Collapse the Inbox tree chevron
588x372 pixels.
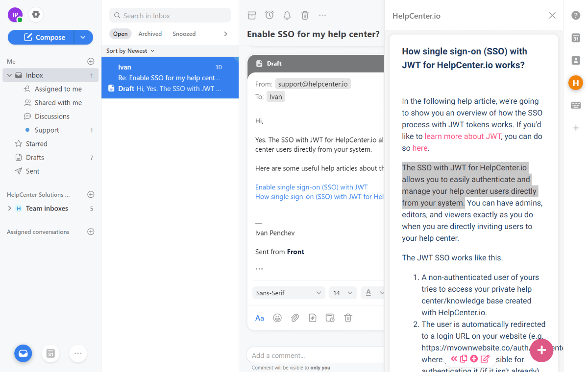(x=9, y=75)
